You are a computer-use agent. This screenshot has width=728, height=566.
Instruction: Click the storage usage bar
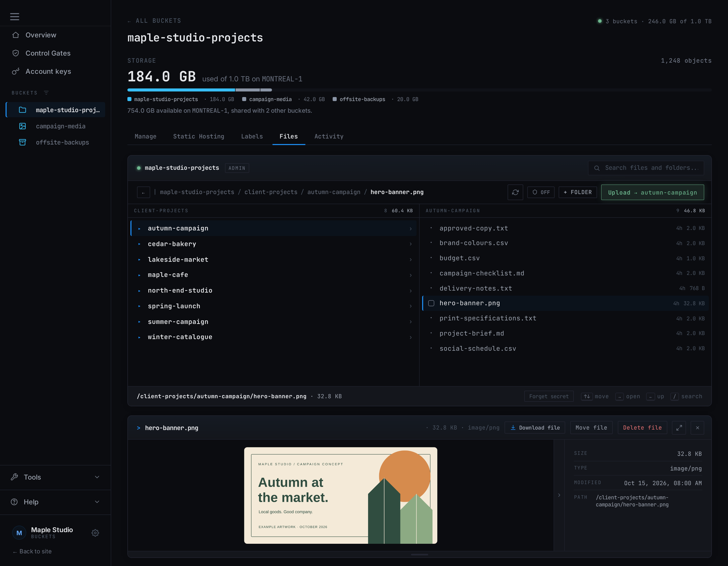pyautogui.click(x=419, y=90)
